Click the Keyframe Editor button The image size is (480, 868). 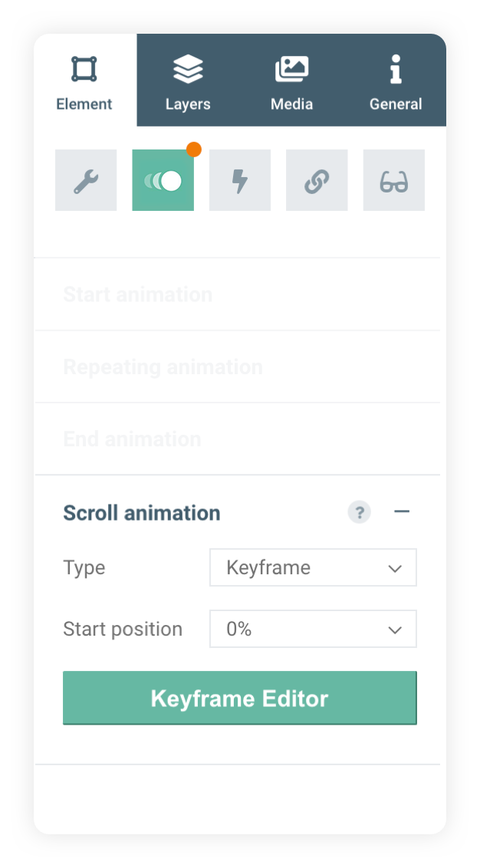[x=239, y=698]
